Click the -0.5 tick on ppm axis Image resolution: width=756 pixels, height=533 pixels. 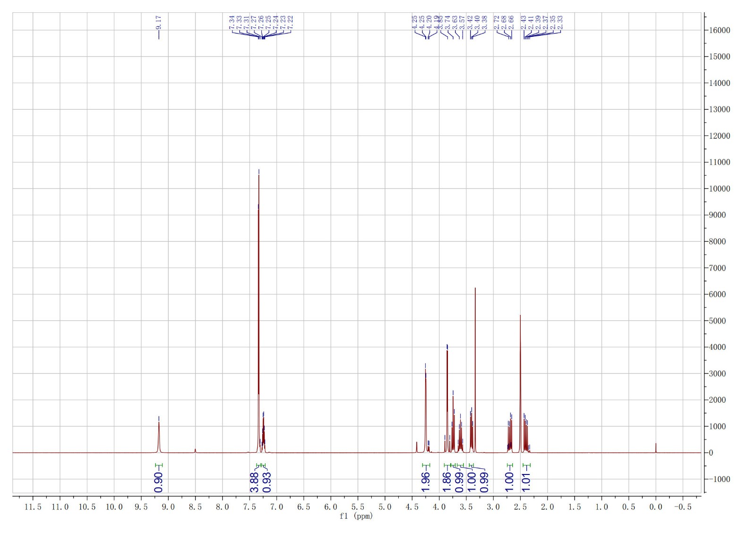(682, 507)
